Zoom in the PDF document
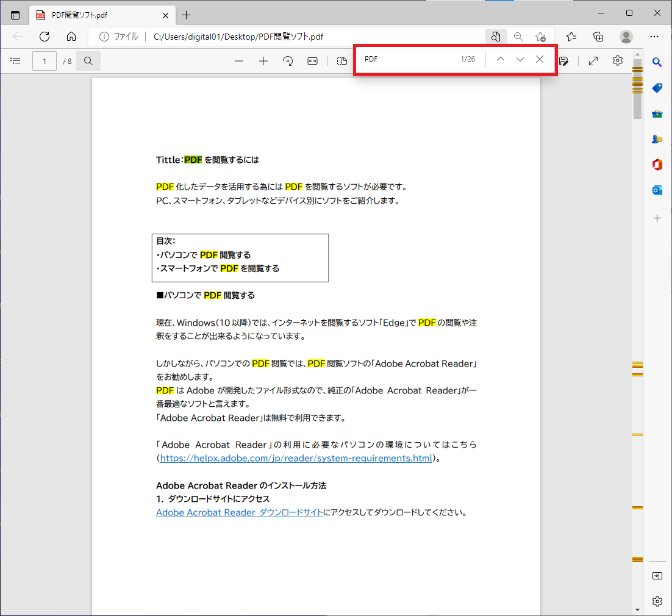The height and width of the screenshot is (616, 672). point(263,62)
